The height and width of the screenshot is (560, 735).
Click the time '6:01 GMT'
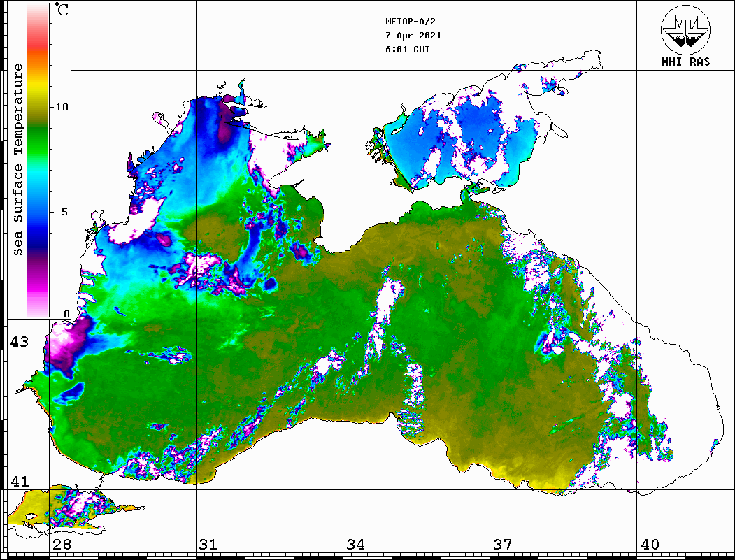[x=408, y=50]
